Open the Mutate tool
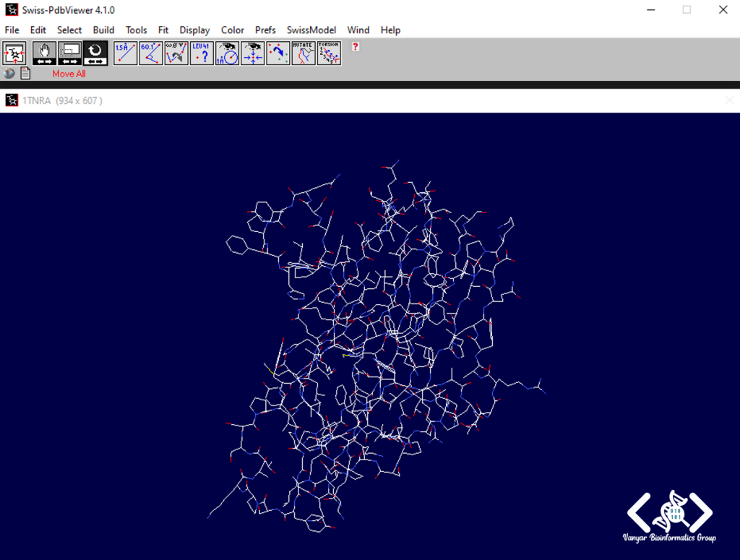Viewport: 740px width, 560px height. tap(304, 53)
